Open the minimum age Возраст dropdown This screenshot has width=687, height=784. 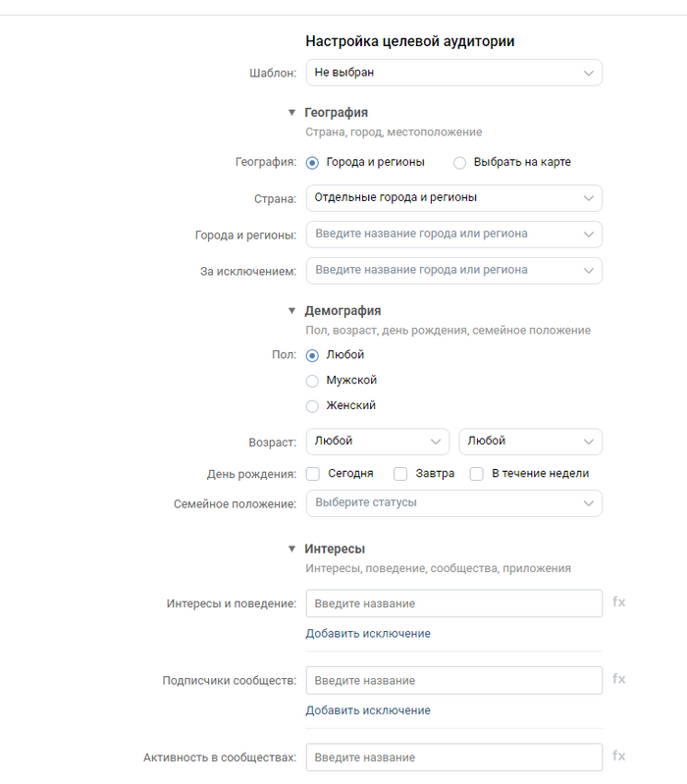tap(377, 442)
